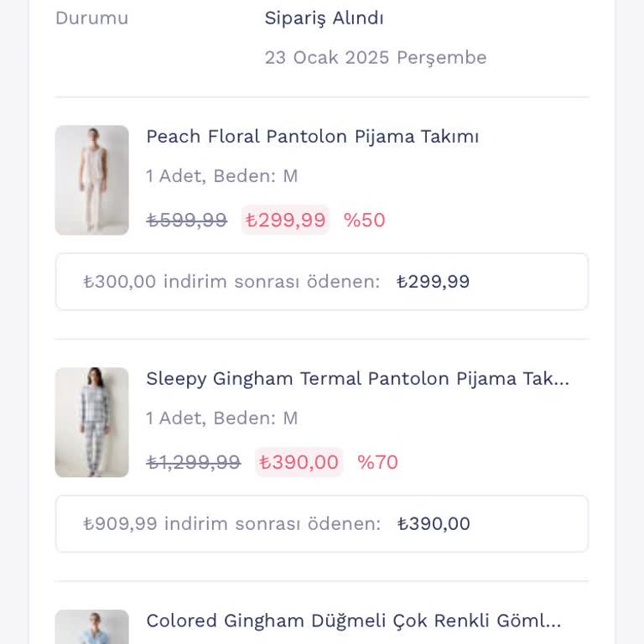
Task: Click the struck-through ₺1,299,99 original price
Action: 193,462
